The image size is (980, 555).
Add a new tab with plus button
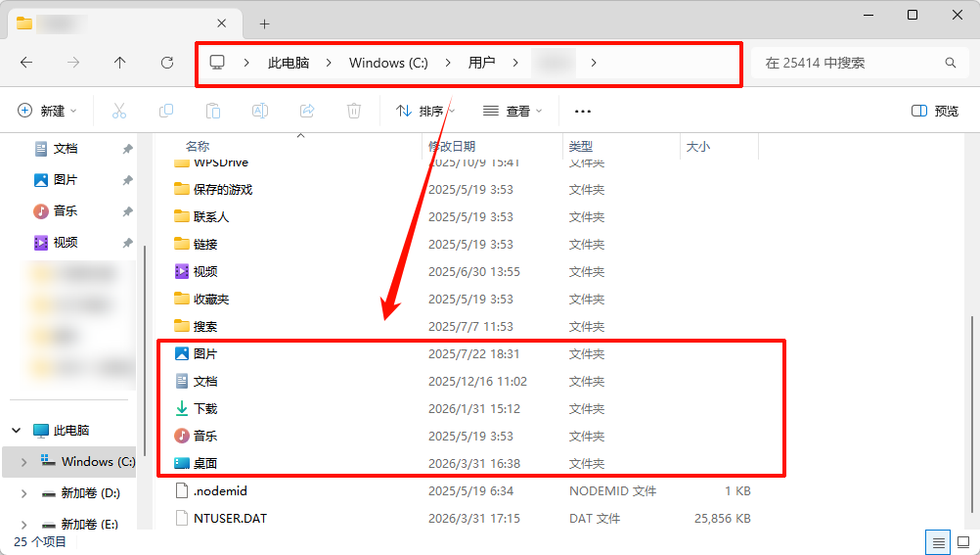264,23
